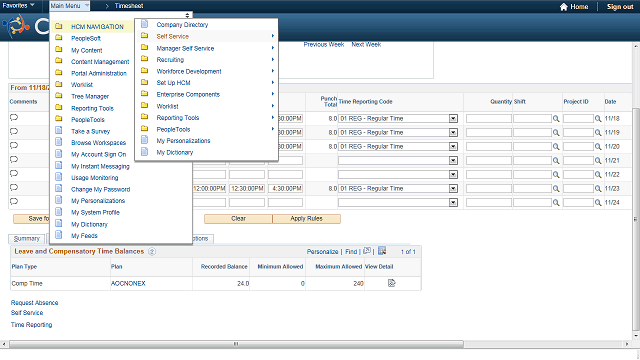640x360 pixels.
Task: Click the download-to-Excel grid icon
Action: 382,251
